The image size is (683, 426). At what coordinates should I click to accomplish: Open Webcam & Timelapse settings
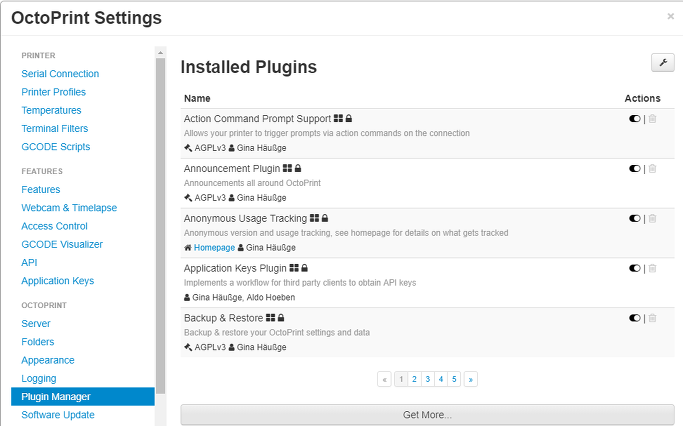click(69, 208)
